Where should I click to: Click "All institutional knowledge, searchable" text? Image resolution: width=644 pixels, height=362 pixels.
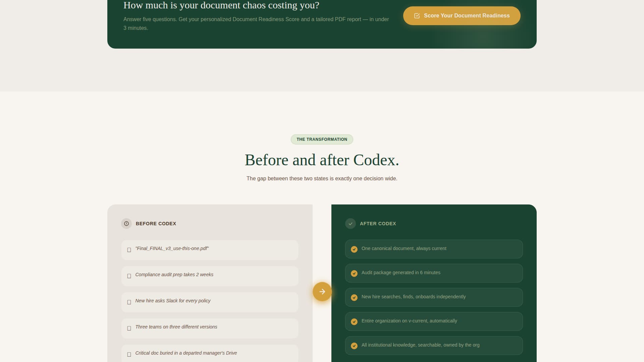coord(421,345)
